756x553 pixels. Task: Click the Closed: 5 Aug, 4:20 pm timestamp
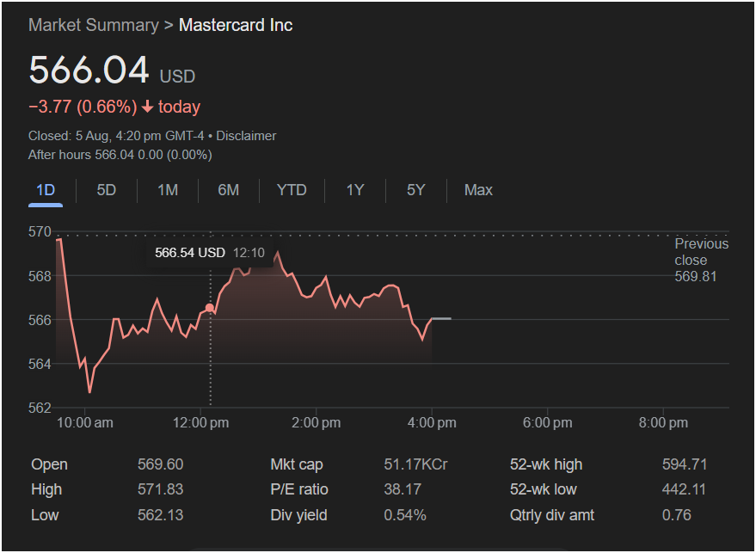point(116,136)
